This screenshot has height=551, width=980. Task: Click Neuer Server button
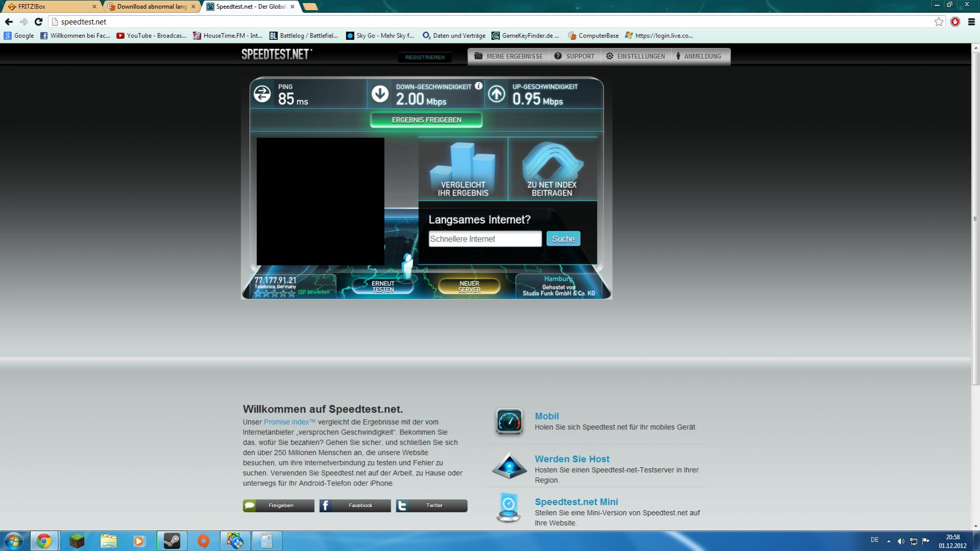469,286
